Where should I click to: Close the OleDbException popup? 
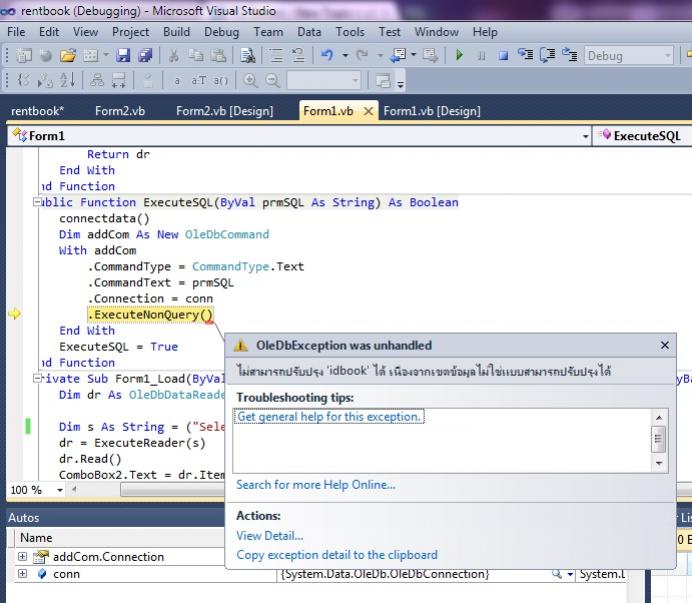pos(665,345)
